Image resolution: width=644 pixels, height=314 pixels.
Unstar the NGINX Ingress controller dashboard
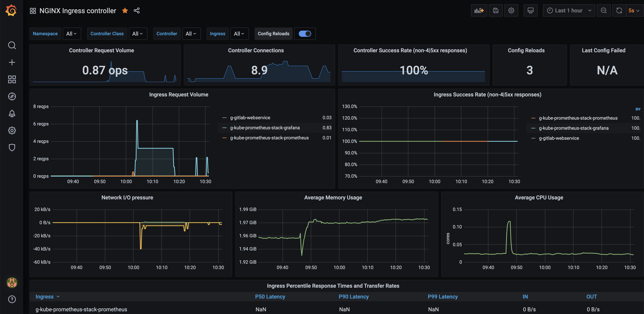(x=125, y=10)
